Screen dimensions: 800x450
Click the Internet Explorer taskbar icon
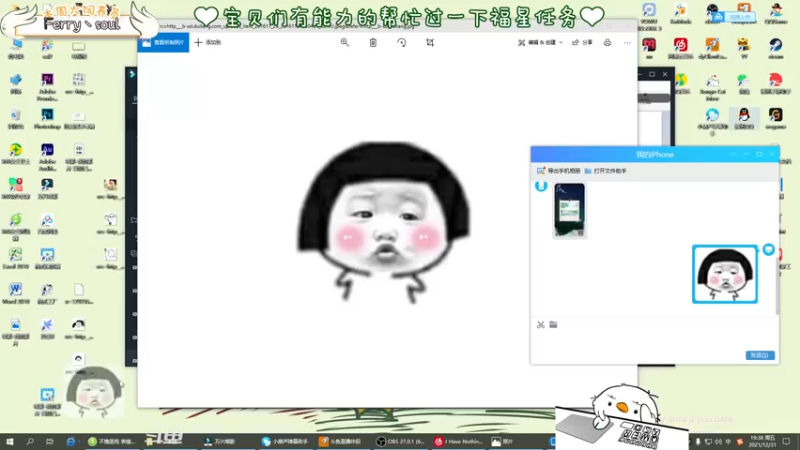tap(70, 441)
